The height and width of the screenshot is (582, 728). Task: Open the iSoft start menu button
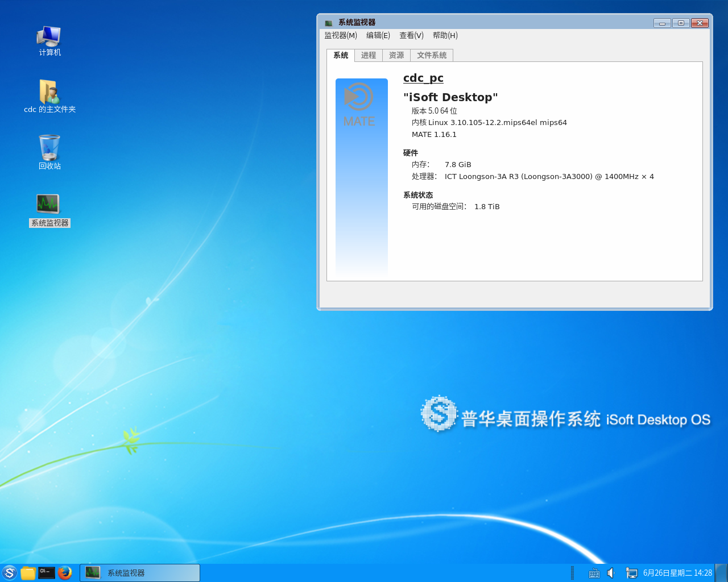click(x=9, y=573)
